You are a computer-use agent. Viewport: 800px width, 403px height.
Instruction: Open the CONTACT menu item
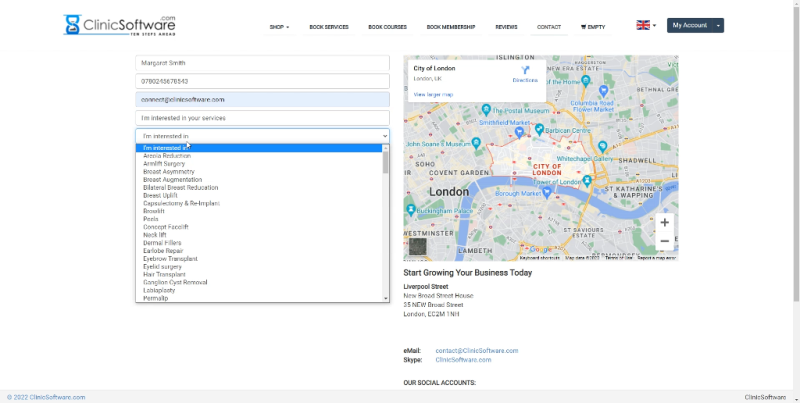point(549,27)
